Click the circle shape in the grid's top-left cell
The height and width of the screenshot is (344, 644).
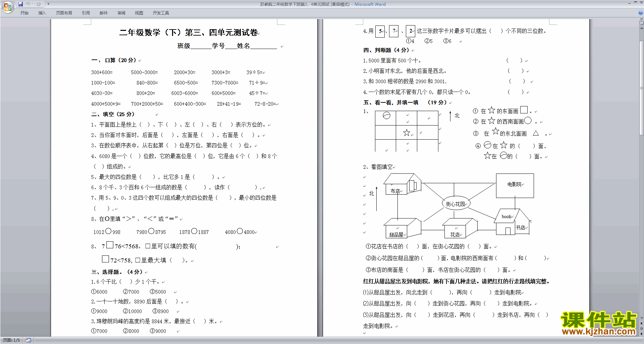[386, 116]
